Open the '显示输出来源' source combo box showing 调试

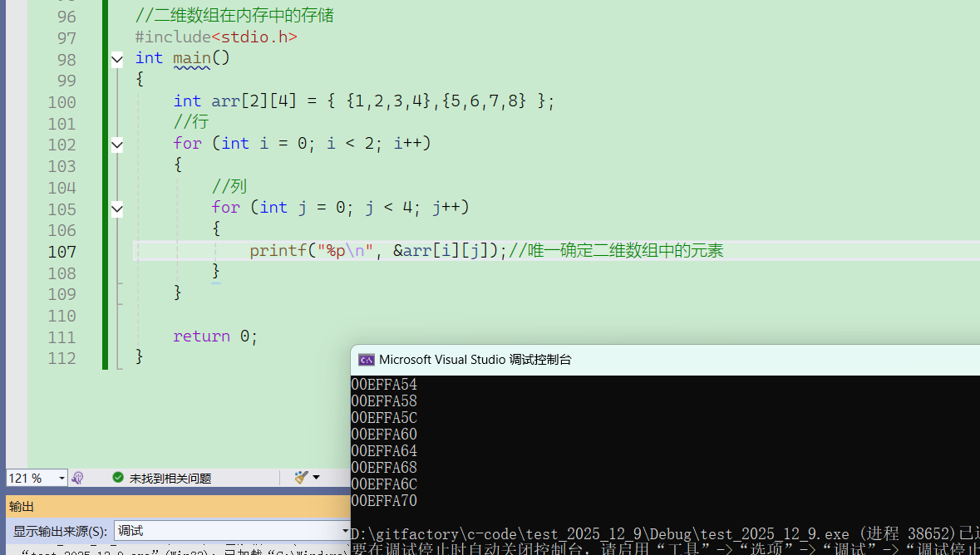232,531
